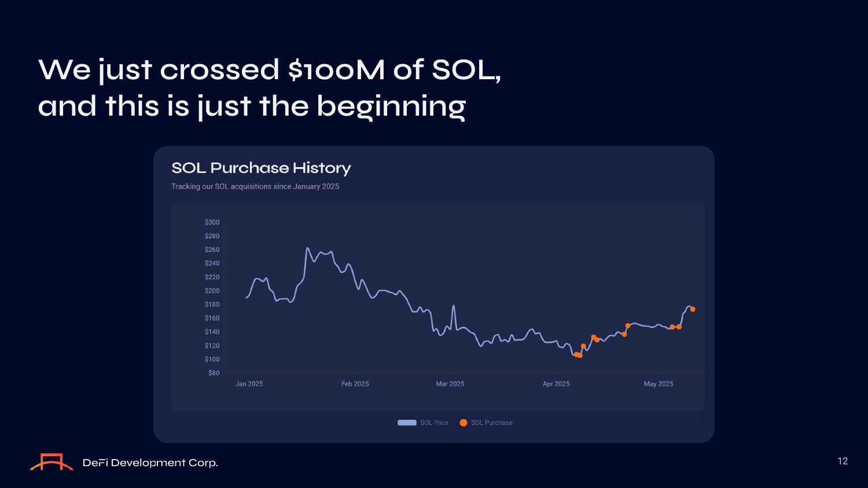Click the orange SOL Purchase legend dot
The width and height of the screenshot is (868, 488).
(x=464, y=423)
